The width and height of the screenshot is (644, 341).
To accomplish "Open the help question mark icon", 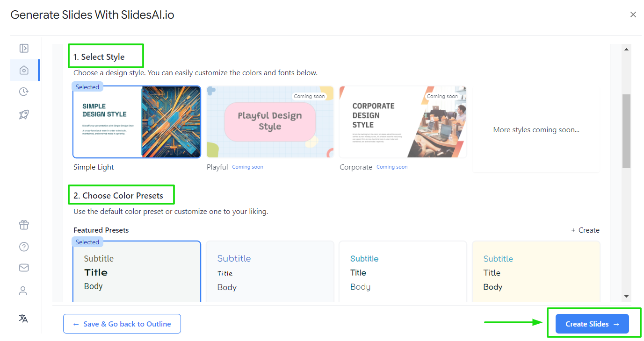I will point(24,247).
